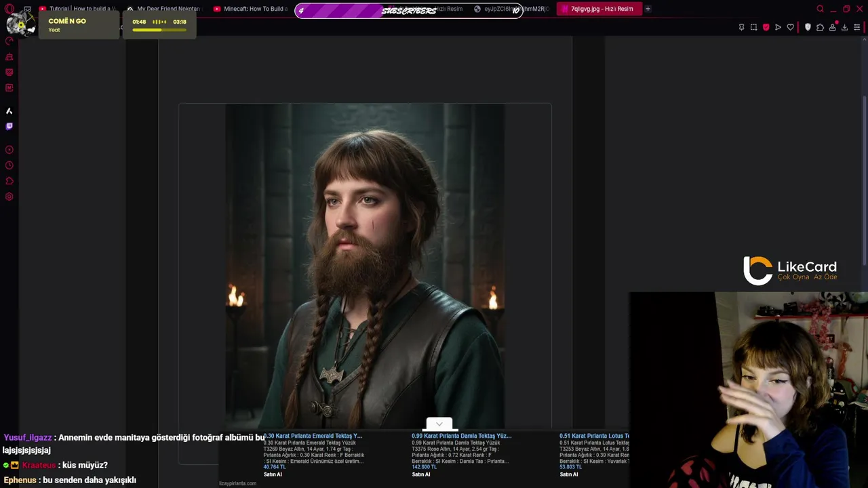Open History clock icon in sidebar

[9, 165]
